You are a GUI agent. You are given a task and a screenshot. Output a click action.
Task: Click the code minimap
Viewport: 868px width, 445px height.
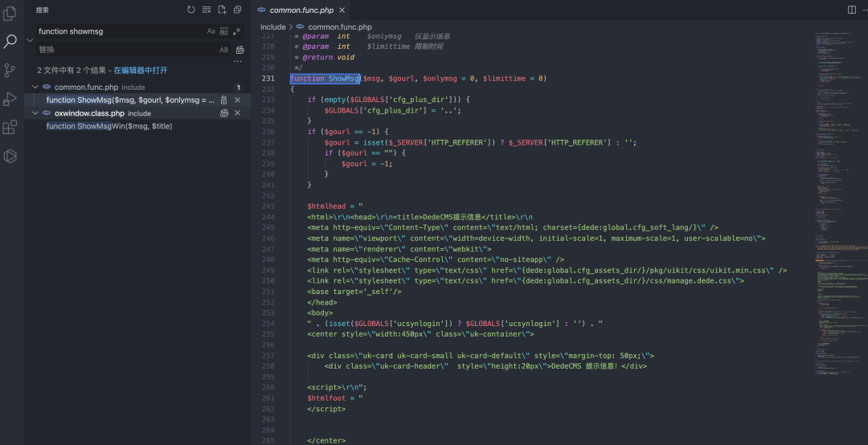841,205
